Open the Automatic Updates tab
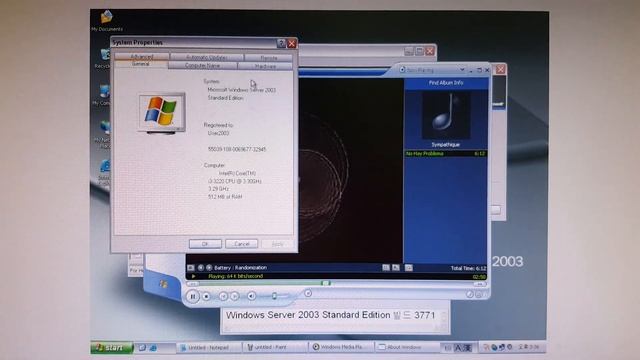The width and height of the screenshot is (640, 360). coord(207,58)
